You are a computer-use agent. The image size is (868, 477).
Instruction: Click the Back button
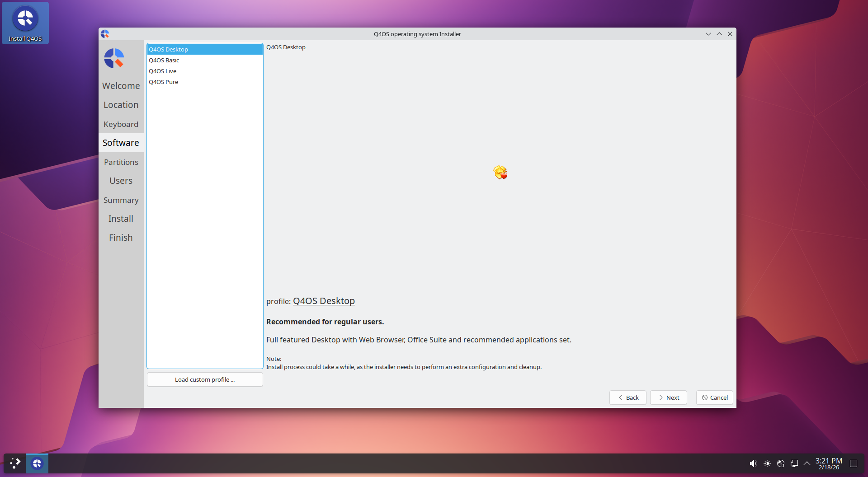[628, 397]
